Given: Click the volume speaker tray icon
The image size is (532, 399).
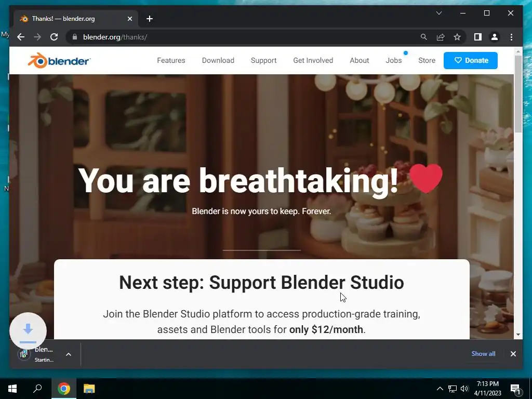Looking at the screenshot, I should 464,389.
